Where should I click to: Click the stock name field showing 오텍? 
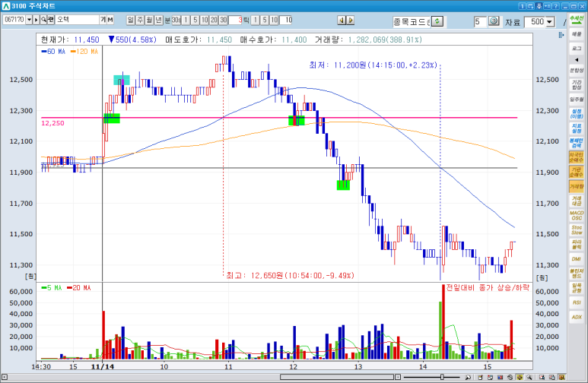click(76, 20)
